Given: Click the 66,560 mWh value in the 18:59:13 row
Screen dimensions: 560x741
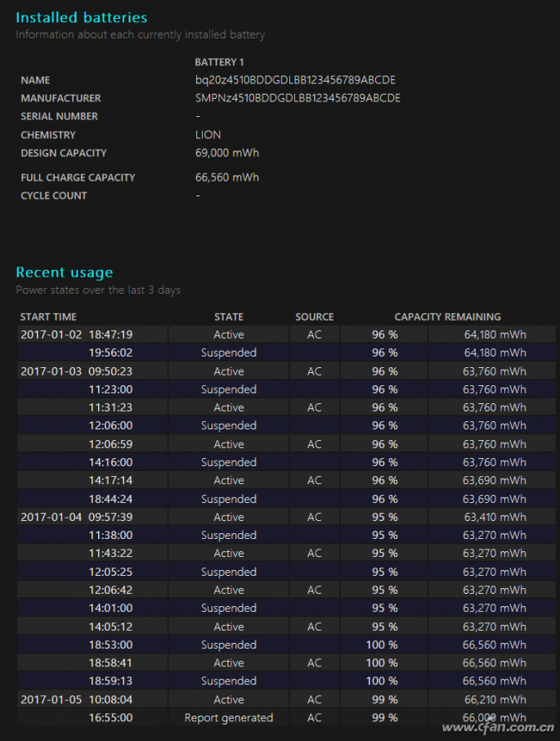Looking at the screenshot, I should pos(495,680).
